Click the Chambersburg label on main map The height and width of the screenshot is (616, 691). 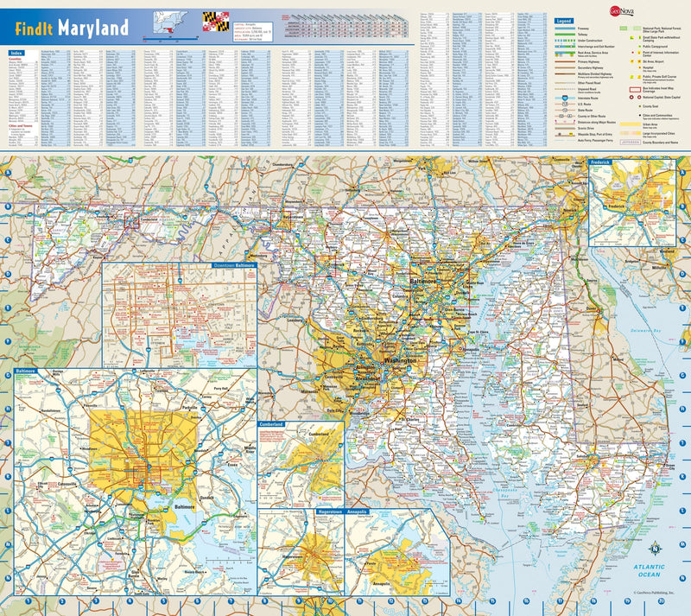pyautogui.click(x=282, y=164)
